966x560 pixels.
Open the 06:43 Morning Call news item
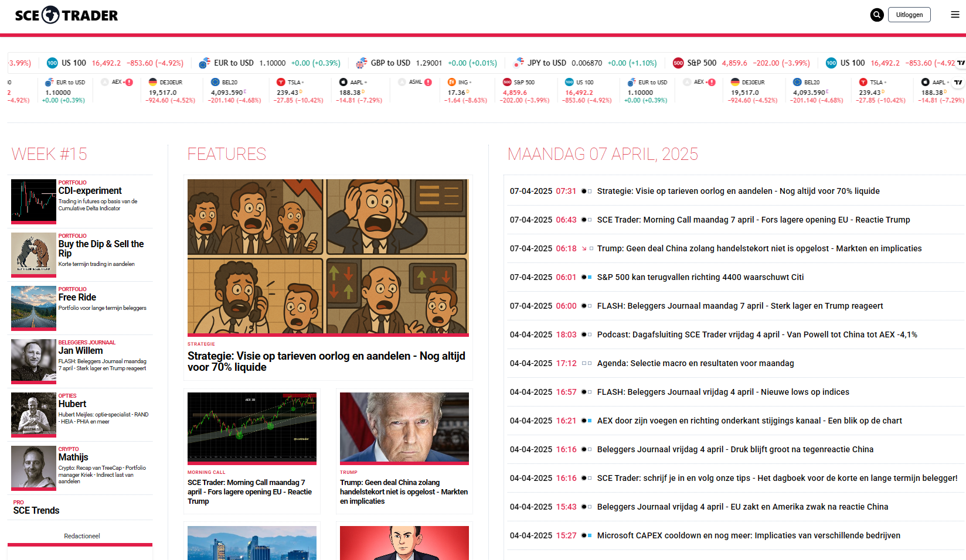point(754,220)
